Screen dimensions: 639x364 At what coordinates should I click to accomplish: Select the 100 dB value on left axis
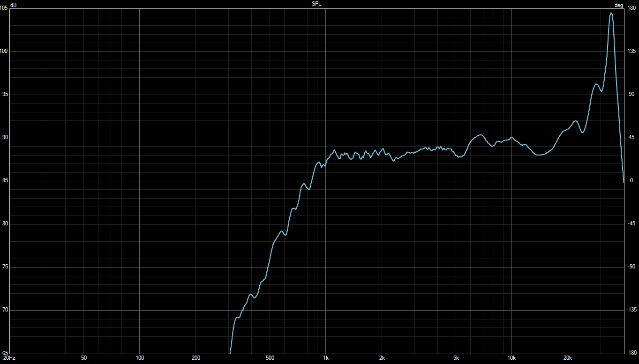4,52
